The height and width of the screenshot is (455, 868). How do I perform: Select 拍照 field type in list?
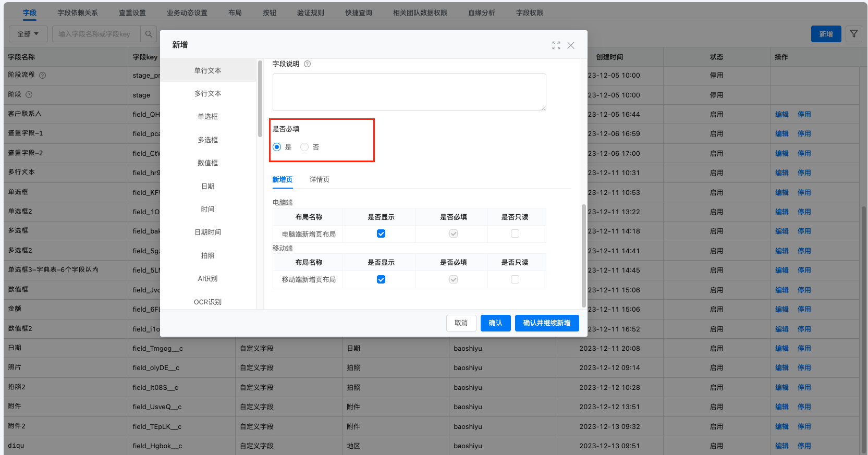click(x=208, y=255)
